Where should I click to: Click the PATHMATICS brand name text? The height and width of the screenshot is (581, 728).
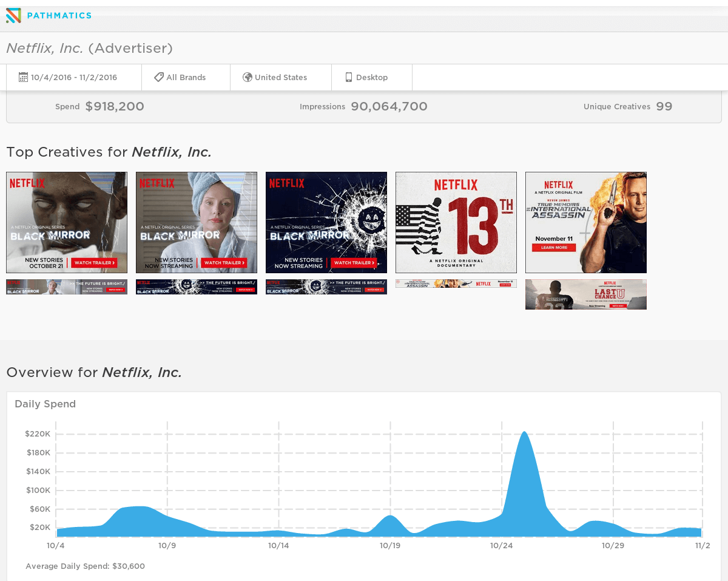tap(59, 15)
